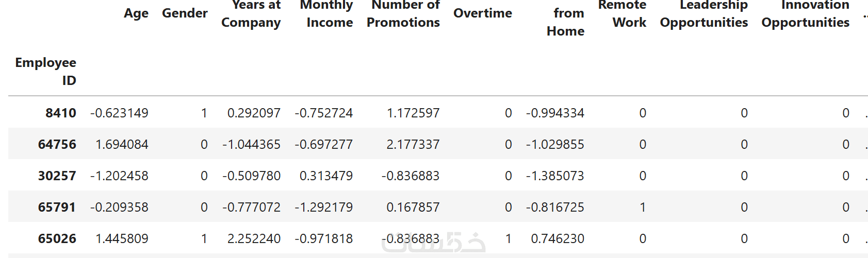Select row index 30257
This screenshot has width=868, height=258.
pyautogui.click(x=57, y=176)
